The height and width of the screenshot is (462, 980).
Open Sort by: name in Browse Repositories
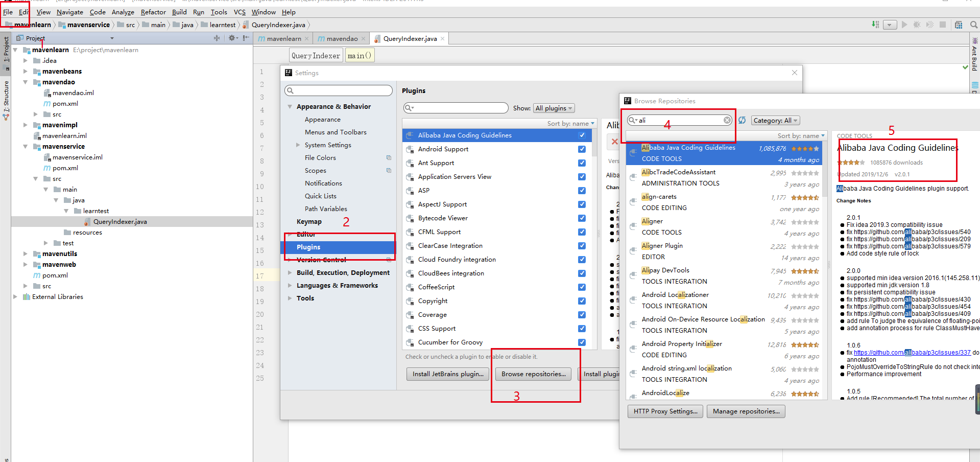coord(801,135)
